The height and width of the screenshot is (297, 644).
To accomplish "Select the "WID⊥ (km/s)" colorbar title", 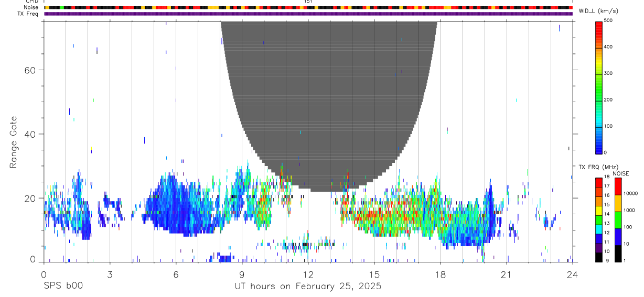I will click(599, 11).
